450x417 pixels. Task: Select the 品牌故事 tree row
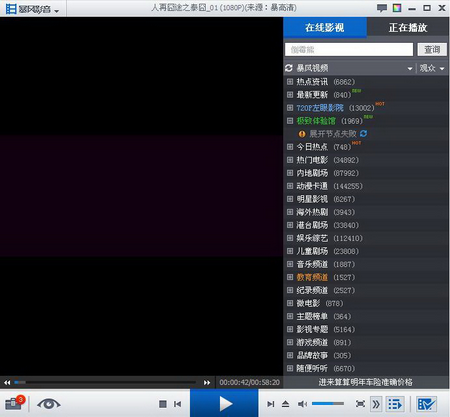click(x=366, y=355)
